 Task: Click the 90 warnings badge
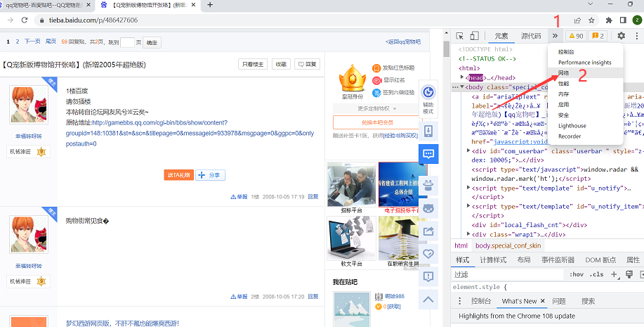pyautogui.click(x=576, y=36)
